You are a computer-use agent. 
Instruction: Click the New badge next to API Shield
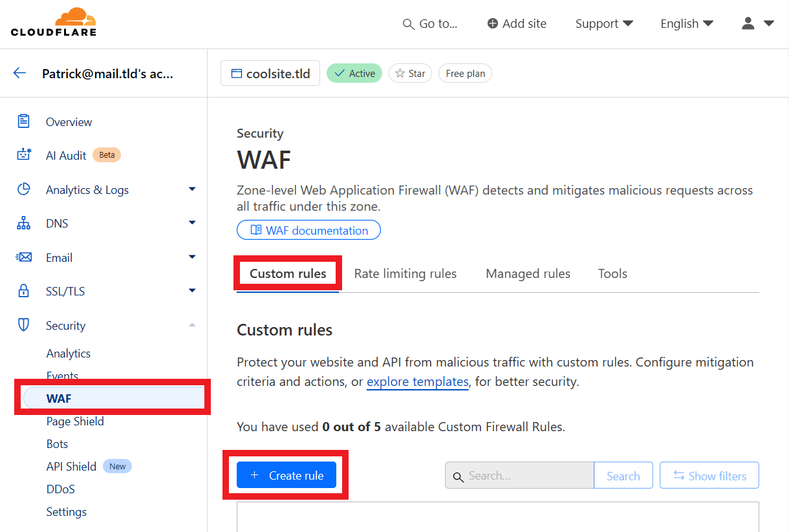tap(118, 466)
